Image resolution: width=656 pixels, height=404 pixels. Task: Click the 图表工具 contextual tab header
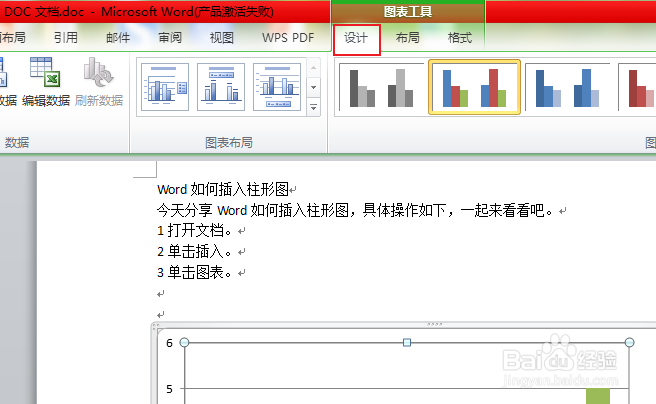click(408, 12)
